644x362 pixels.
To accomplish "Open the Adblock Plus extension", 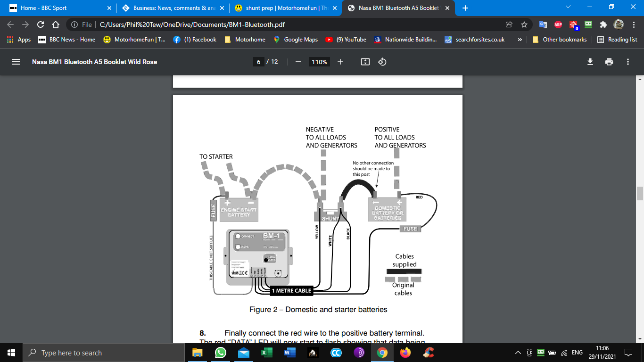I will (x=558, y=25).
